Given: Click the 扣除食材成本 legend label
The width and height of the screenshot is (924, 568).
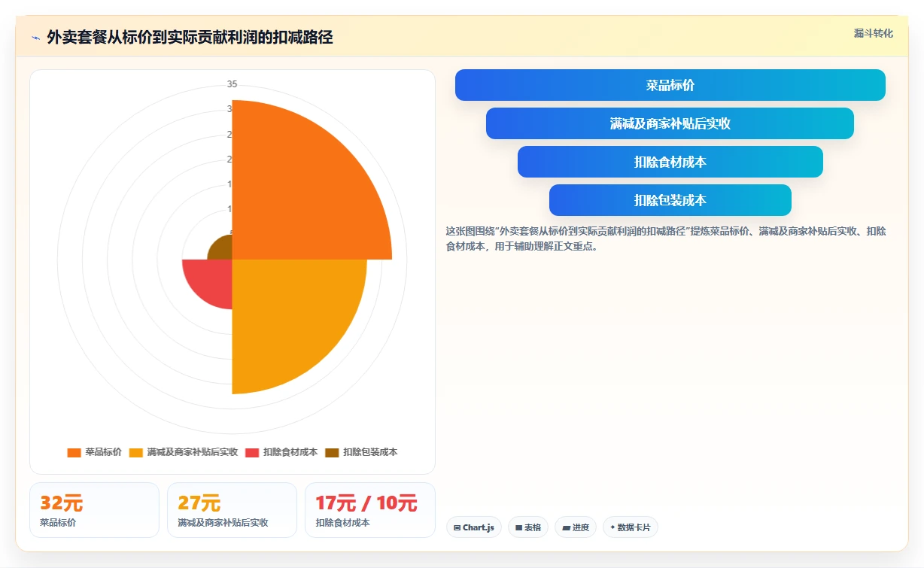Looking at the screenshot, I should click(290, 452).
